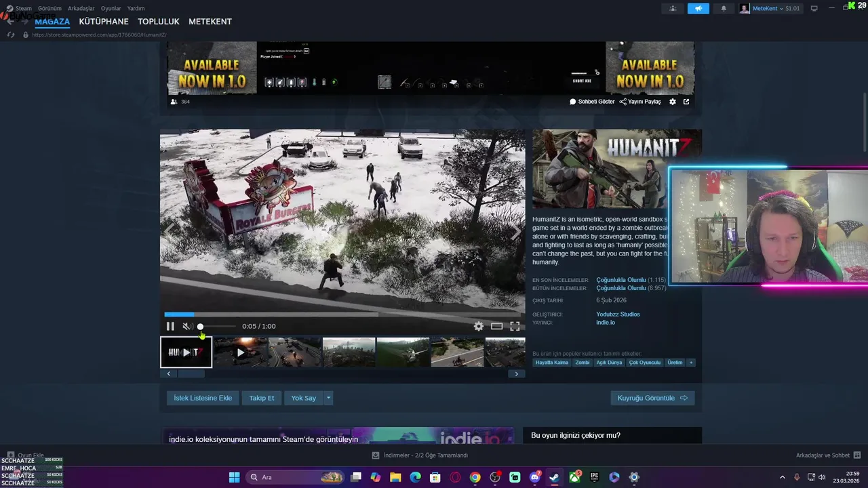Open Arkadaşlar ve Sohbet panel
The height and width of the screenshot is (488, 868).
click(x=828, y=455)
